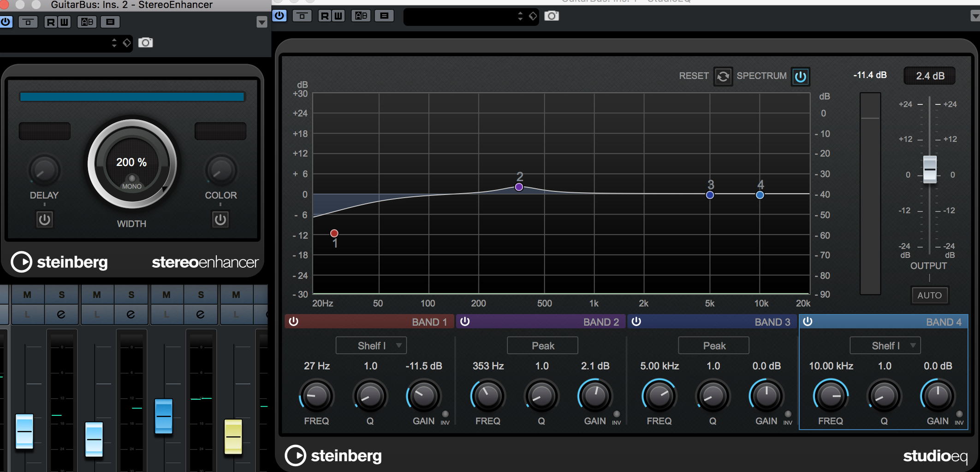This screenshot has height=472, width=980.
Task: Switch A/B settings in the StereoEnhancer window
Action: 87,22
